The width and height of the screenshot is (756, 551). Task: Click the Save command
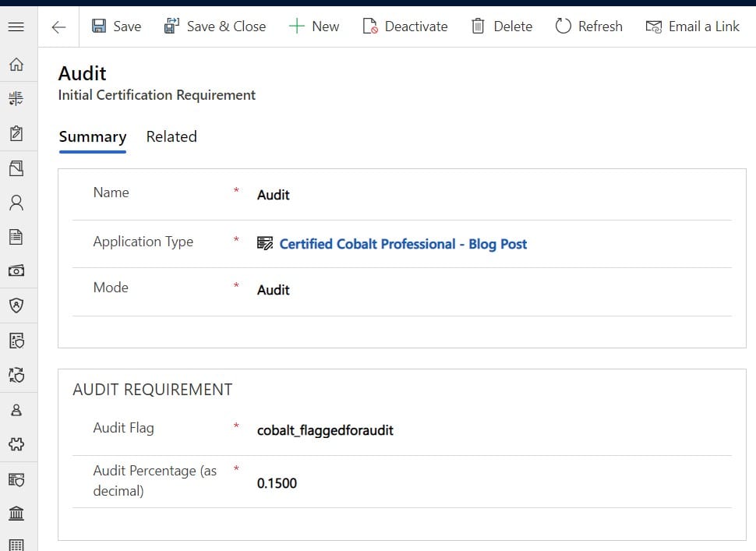[116, 26]
